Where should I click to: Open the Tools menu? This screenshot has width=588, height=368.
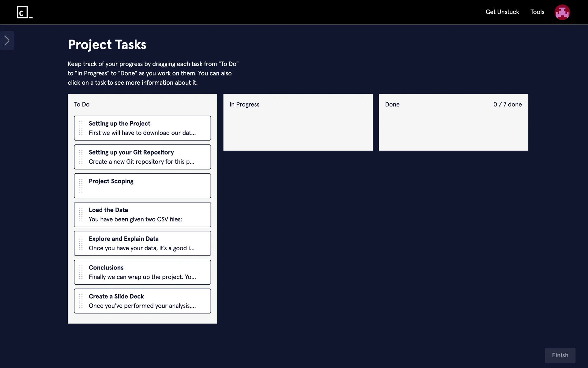point(537,12)
